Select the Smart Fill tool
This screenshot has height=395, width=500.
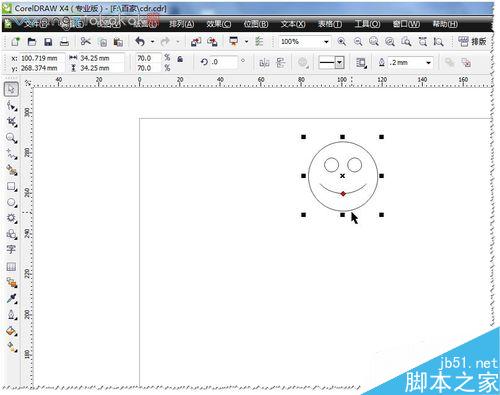(x=12, y=170)
